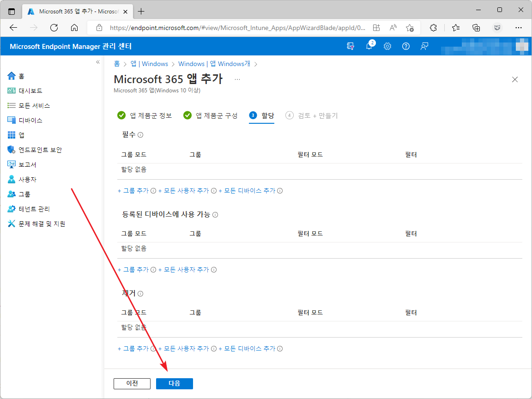532x399 pixels.
Task: Click 모든 사용자 추가 under the 제거 section
Action: click(183, 349)
